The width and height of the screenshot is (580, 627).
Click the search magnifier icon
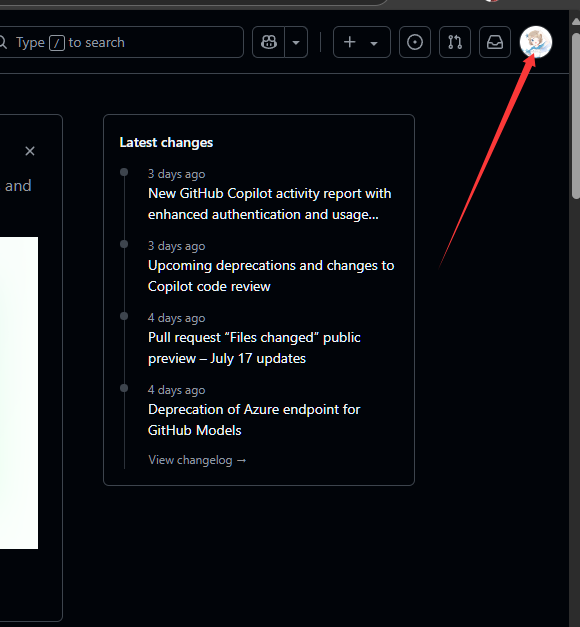coord(3,42)
